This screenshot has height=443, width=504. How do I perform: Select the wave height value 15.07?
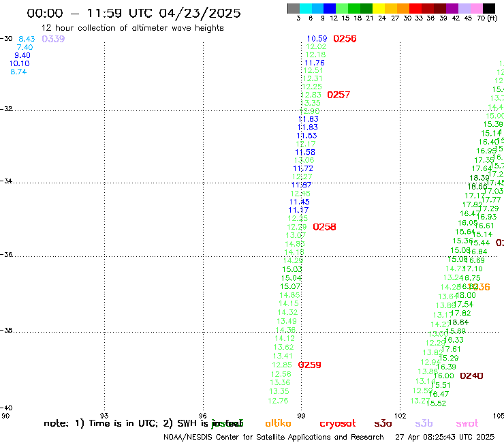click(290, 287)
